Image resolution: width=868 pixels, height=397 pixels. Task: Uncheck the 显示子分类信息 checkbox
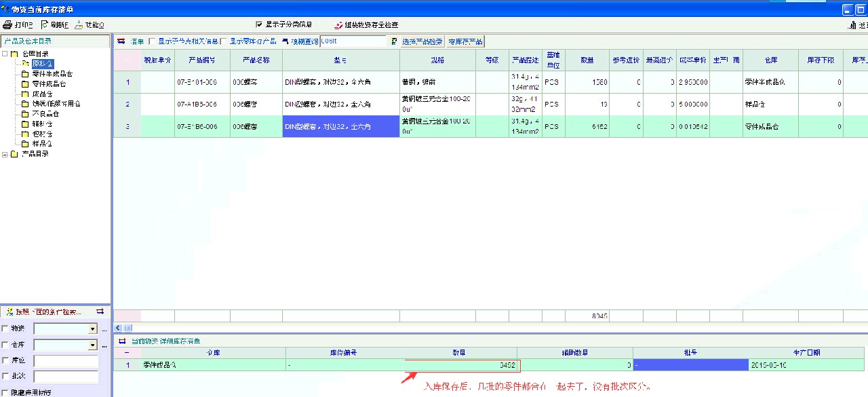pyautogui.click(x=258, y=24)
